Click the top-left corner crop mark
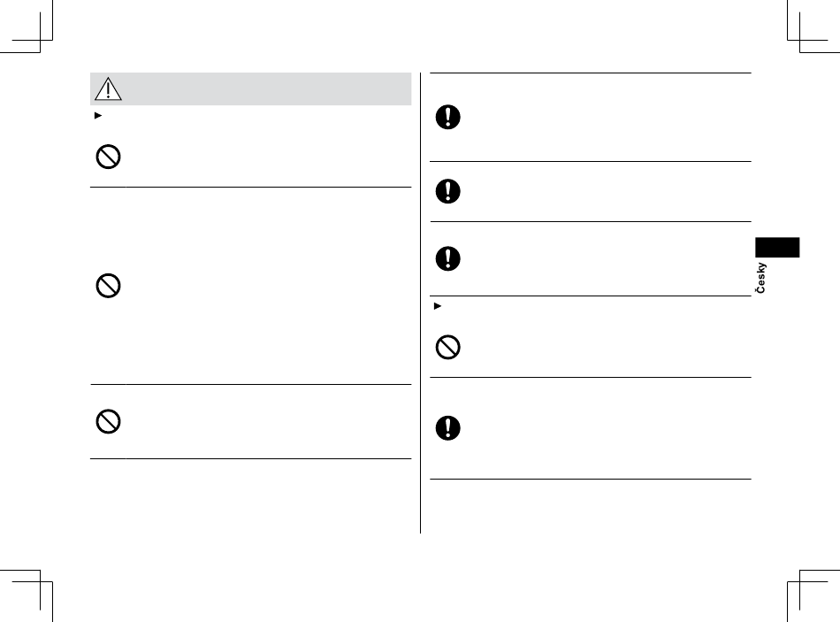This screenshot has height=622, width=840. click(27, 27)
